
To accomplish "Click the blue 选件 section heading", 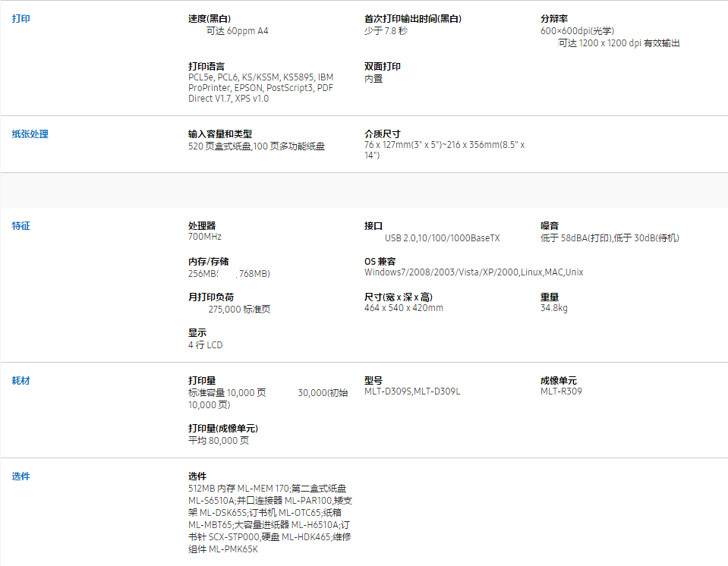I will click(20, 476).
